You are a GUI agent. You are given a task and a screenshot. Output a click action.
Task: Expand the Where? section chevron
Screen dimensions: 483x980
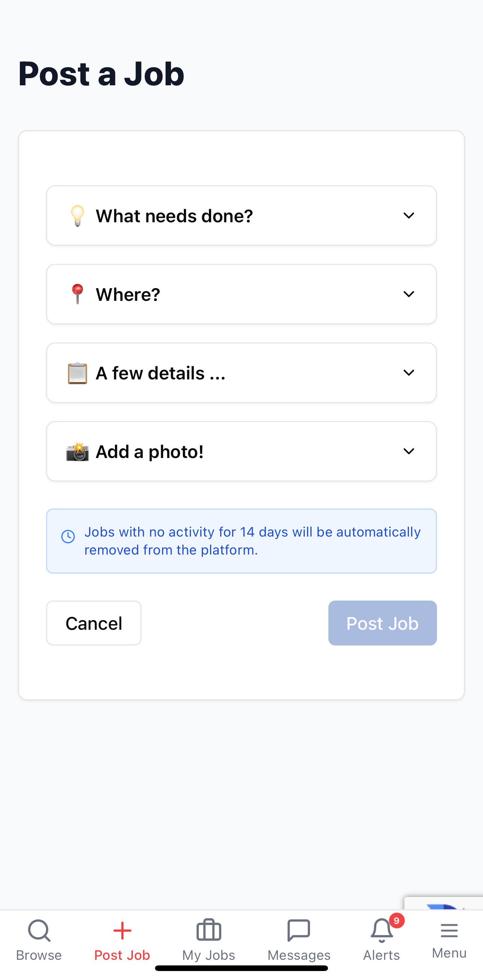[409, 294]
